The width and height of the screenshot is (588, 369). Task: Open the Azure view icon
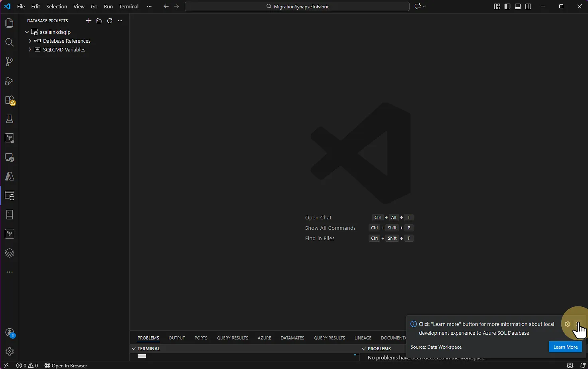pos(10,176)
